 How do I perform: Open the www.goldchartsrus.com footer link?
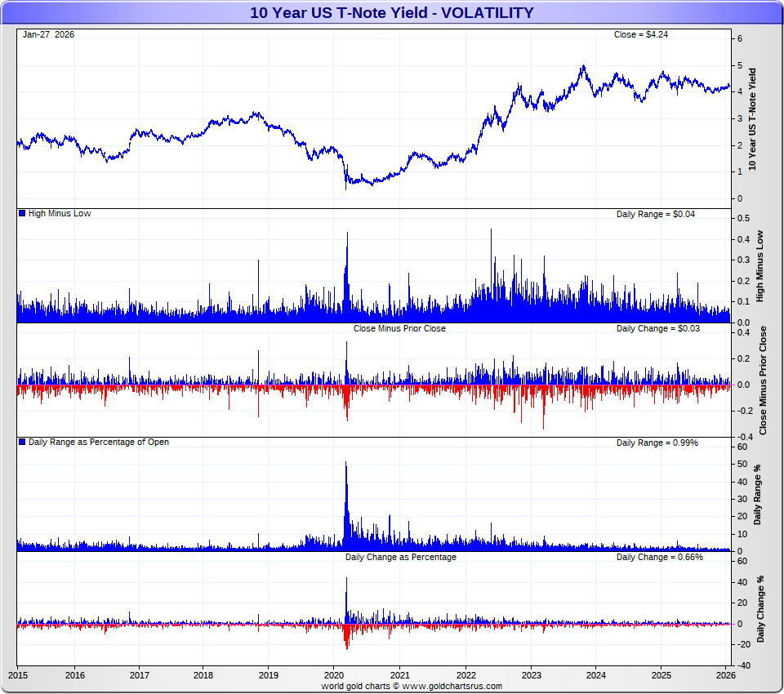coord(452,686)
